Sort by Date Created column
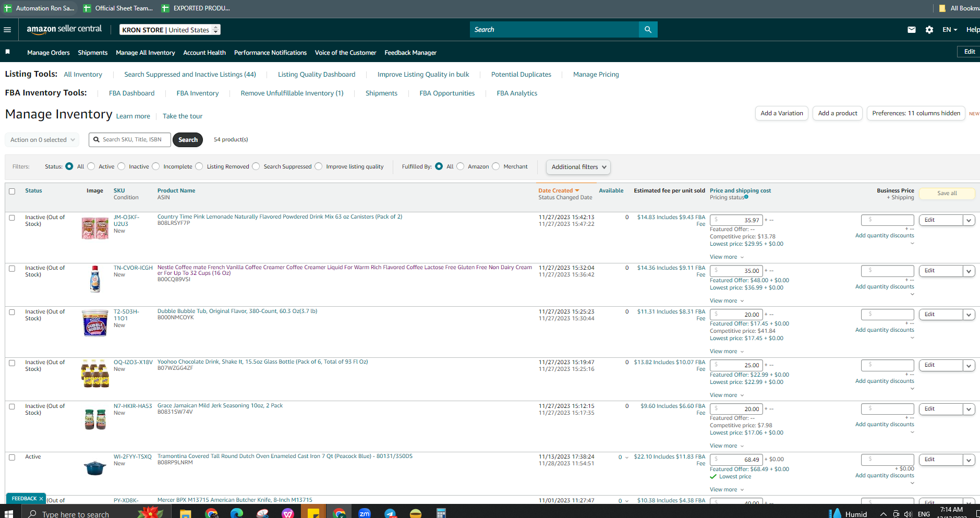The image size is (980, 518). tap(559, 190)
